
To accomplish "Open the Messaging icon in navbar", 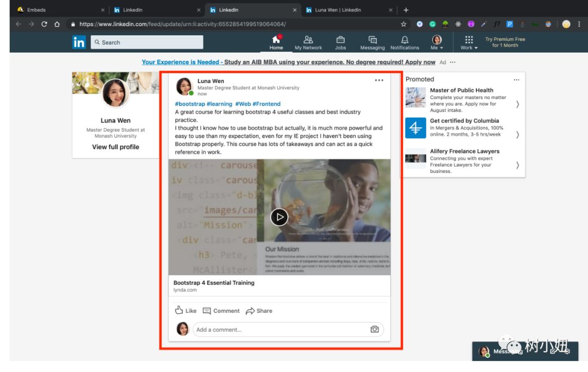I will pos(372,42).
